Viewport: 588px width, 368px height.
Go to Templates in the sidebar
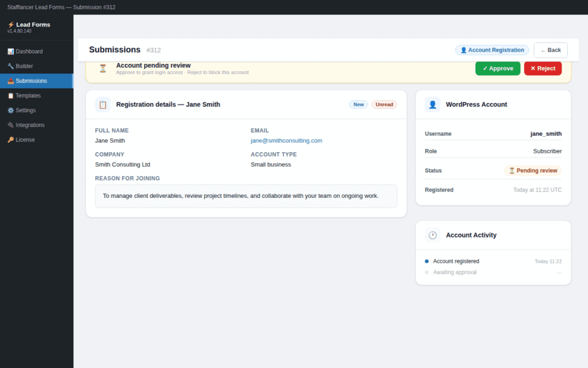[37, 96]
